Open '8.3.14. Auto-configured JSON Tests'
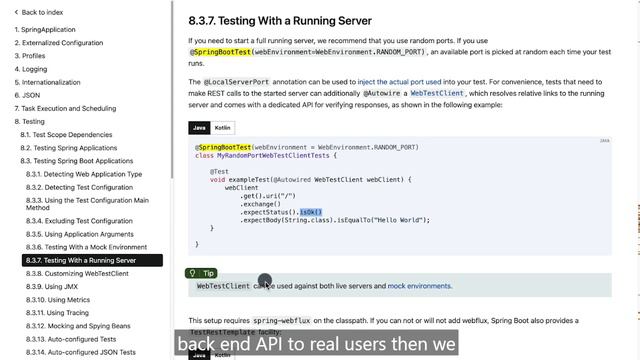640x360 pixels. click(81, 352)
